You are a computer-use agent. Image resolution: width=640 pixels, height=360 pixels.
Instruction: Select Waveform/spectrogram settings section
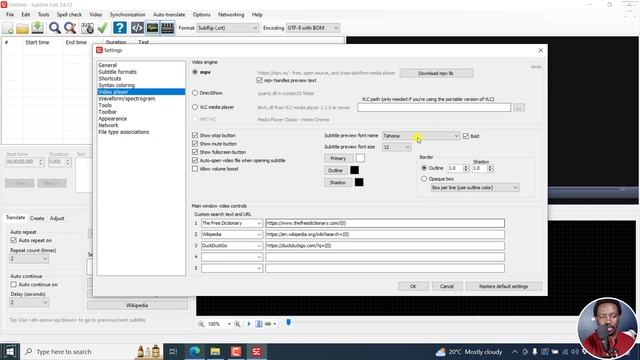click(127, 98)
